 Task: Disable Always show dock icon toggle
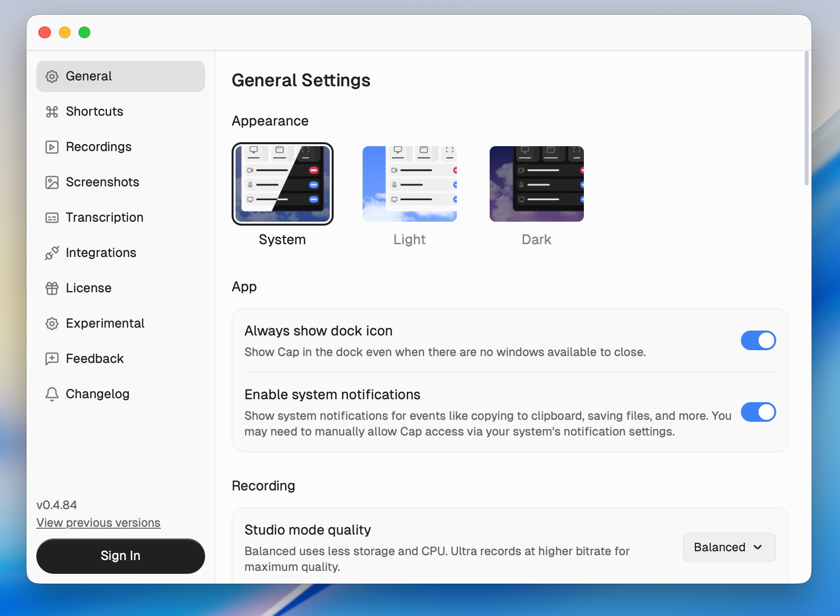point(758,340)
